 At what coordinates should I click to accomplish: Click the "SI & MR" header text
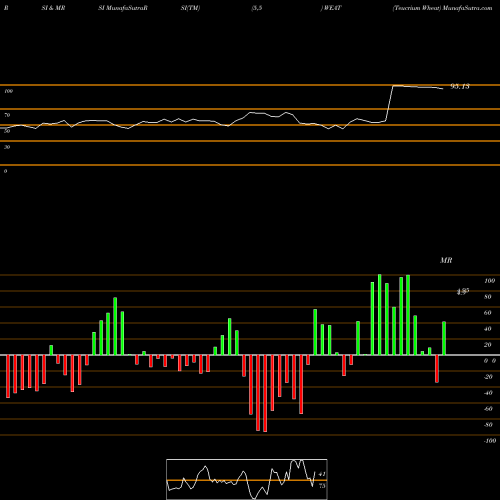click(x=53, y=8)
